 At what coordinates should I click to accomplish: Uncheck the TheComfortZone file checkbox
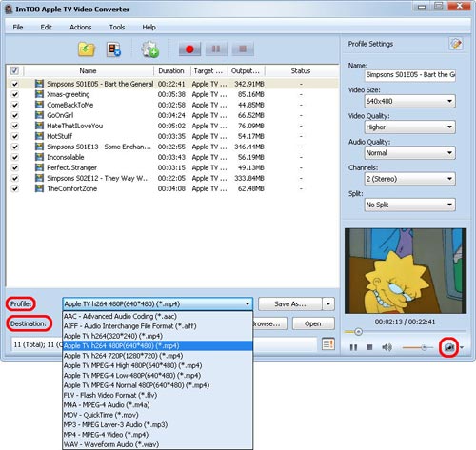tap(14, 188)
